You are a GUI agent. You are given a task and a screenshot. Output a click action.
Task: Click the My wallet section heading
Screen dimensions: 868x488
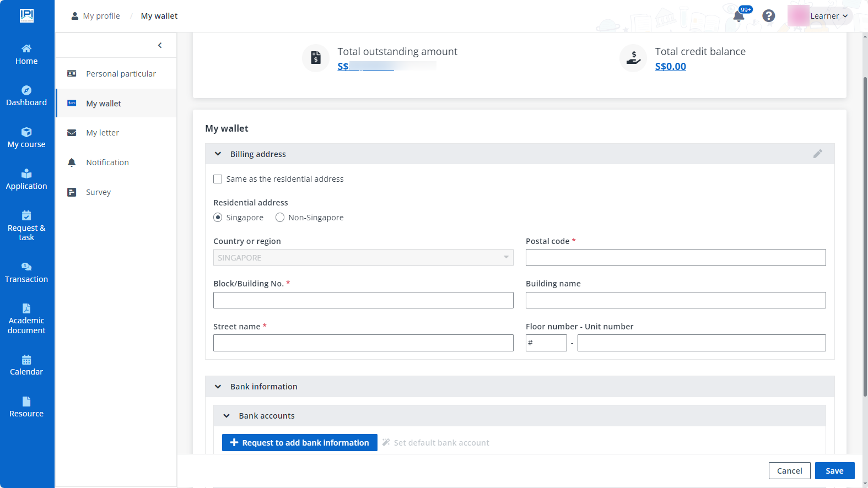coord(227,128)
